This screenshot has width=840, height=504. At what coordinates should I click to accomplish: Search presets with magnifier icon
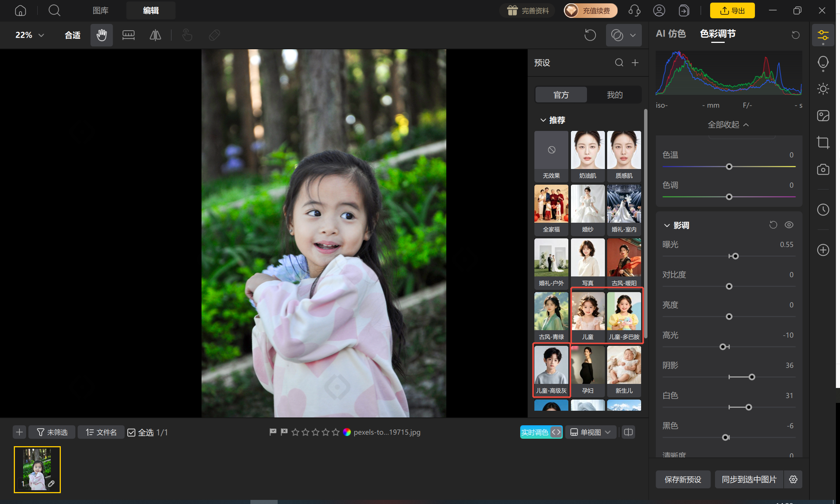619,63
